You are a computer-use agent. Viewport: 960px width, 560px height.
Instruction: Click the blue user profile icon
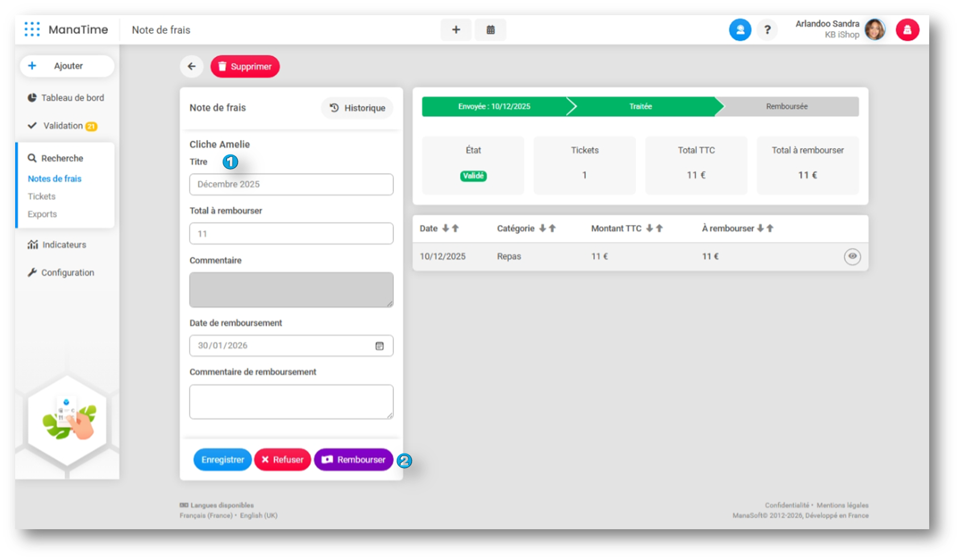pyautogui.click(x=740, y=30)
